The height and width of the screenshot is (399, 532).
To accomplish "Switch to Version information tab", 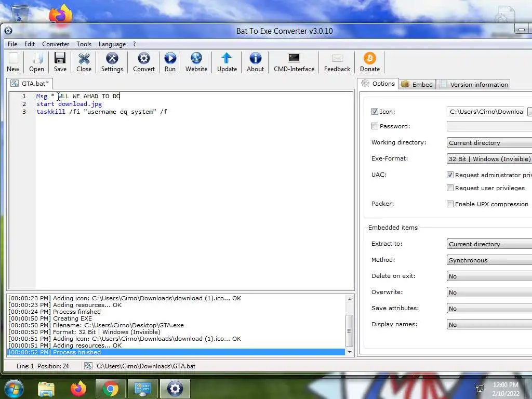I will click(x=474, y=85).
